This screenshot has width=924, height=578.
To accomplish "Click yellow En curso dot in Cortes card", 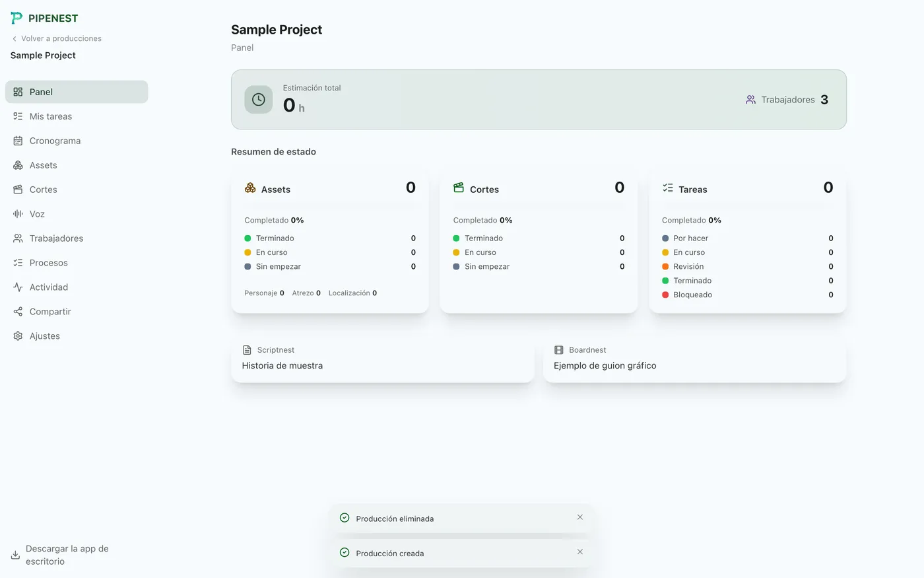I will pos(457,252).
